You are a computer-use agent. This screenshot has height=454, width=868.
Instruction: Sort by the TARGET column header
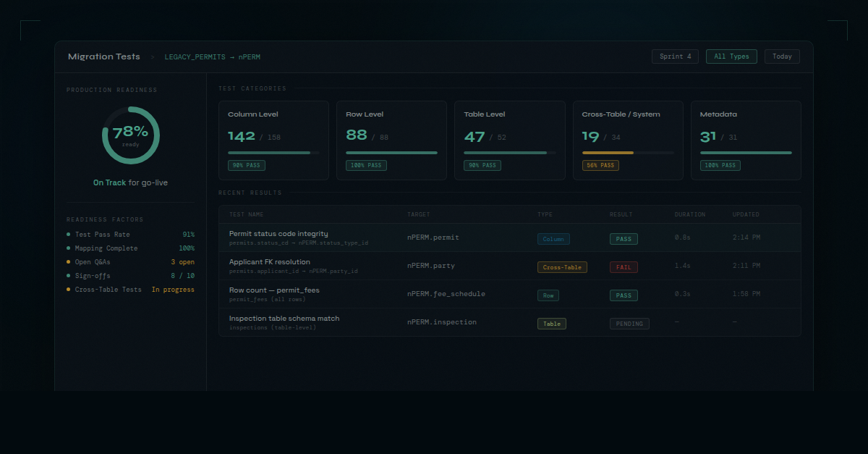(x=419, y=215)
